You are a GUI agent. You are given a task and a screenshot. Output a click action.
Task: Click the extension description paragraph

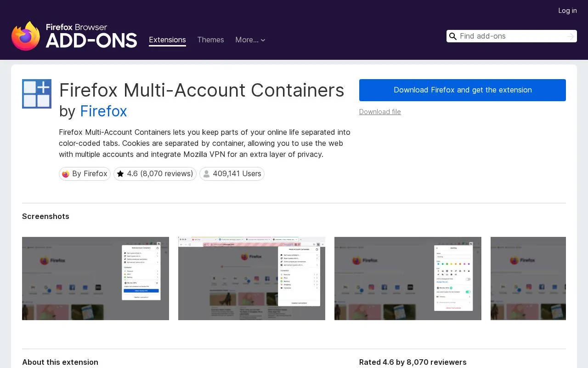[x=204, y=143]
